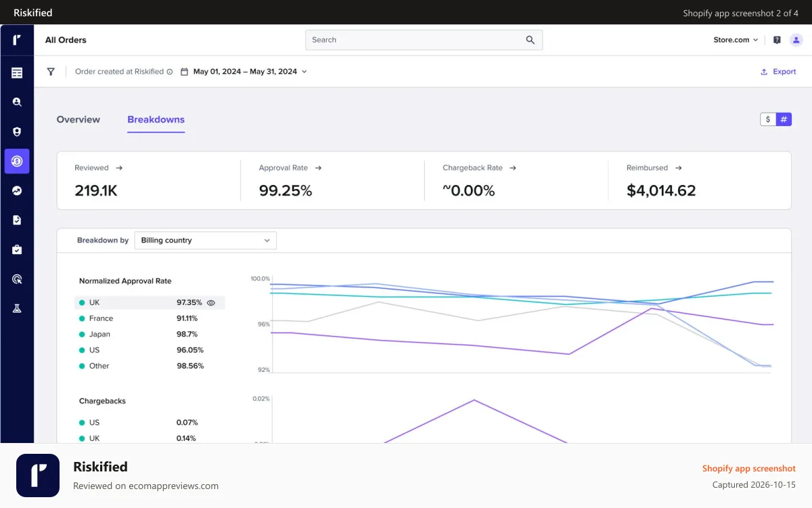Image resolution: width=812 pixels, height=508 pixels.
Task: Click the search magnifier icon
Action: pos(531,40)
